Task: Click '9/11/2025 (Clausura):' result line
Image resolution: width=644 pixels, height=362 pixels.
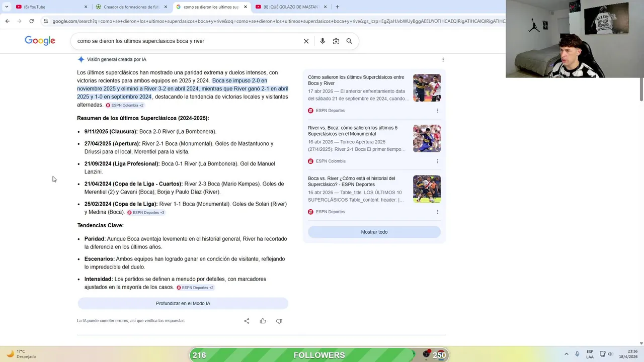Action: tap(150, 132)
